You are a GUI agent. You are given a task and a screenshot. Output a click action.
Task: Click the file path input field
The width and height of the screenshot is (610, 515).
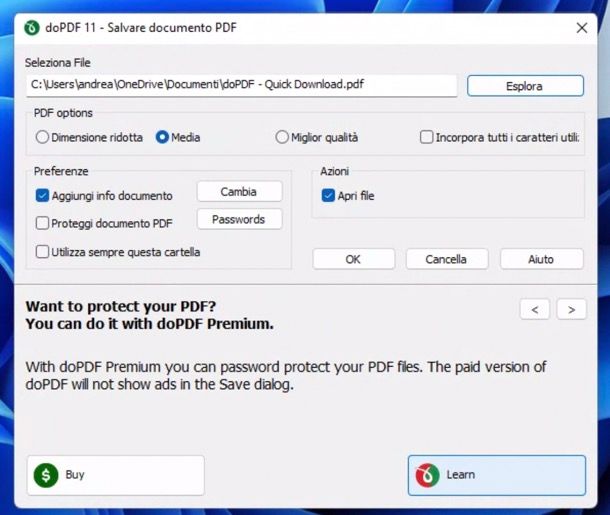(242, 85)
